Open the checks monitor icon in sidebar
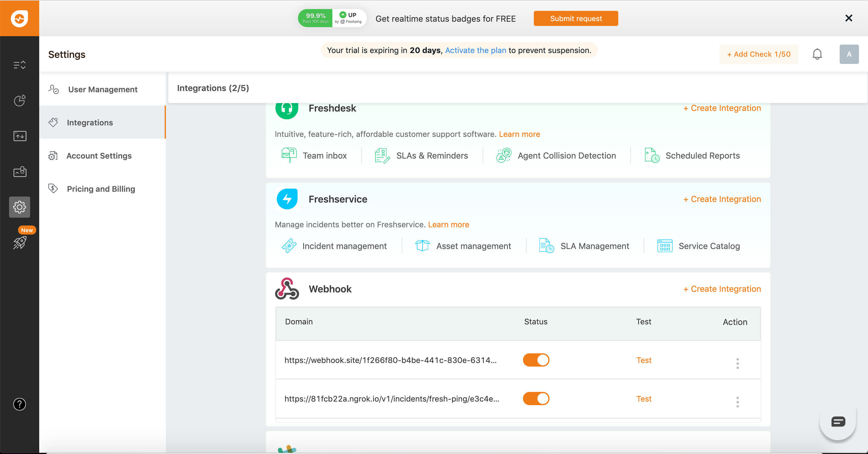 (20, 136)
